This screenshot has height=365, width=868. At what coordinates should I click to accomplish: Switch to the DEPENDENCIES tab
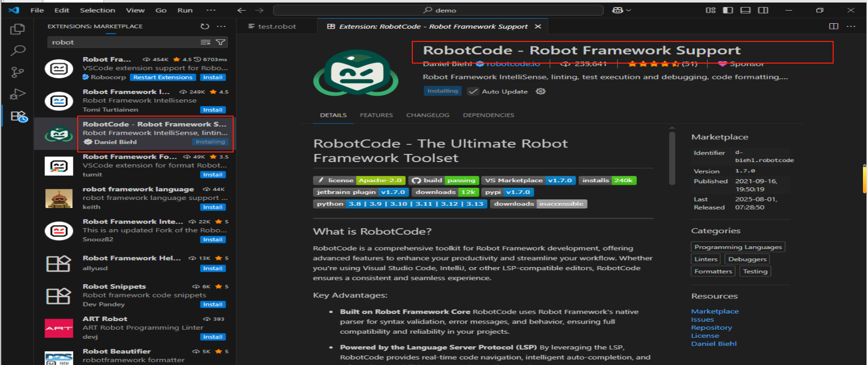point(489,115)
